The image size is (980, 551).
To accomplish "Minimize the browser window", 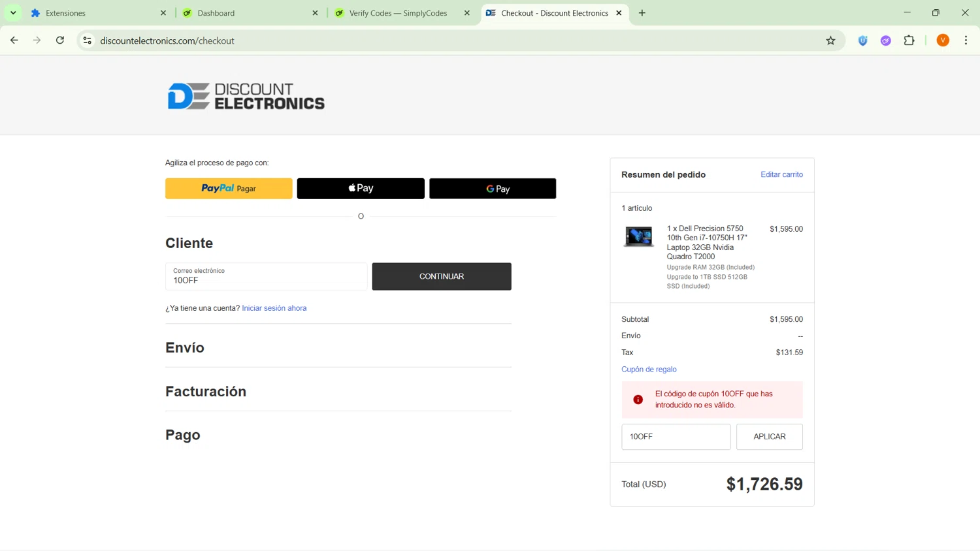I will point(907,12).
